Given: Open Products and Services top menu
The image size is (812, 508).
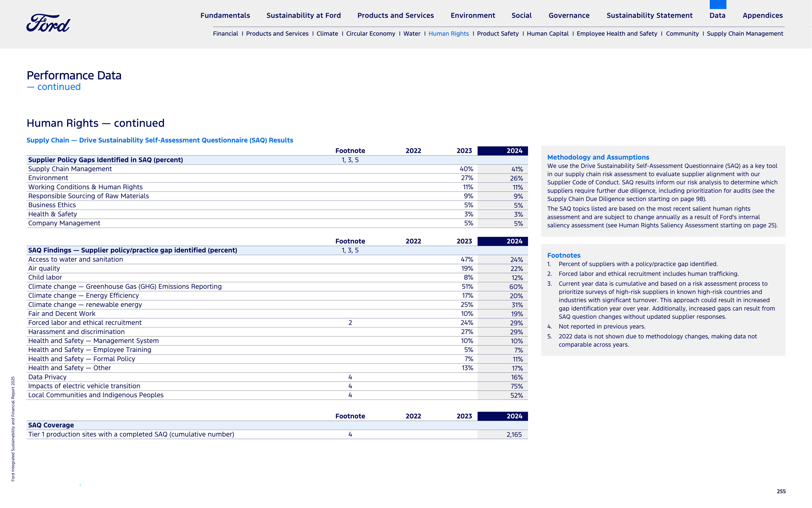Looking at the screenshot, I should (395, 15).
